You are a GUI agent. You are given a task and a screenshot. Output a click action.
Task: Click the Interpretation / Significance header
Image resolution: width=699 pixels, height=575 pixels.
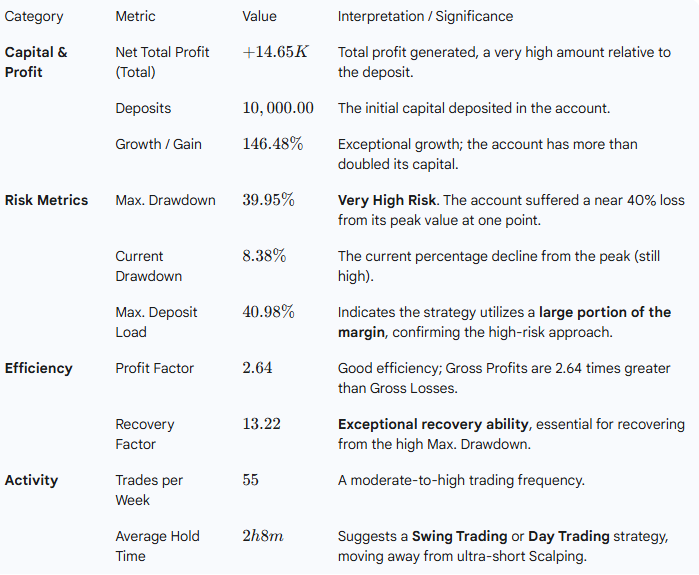tap(425, 16)
